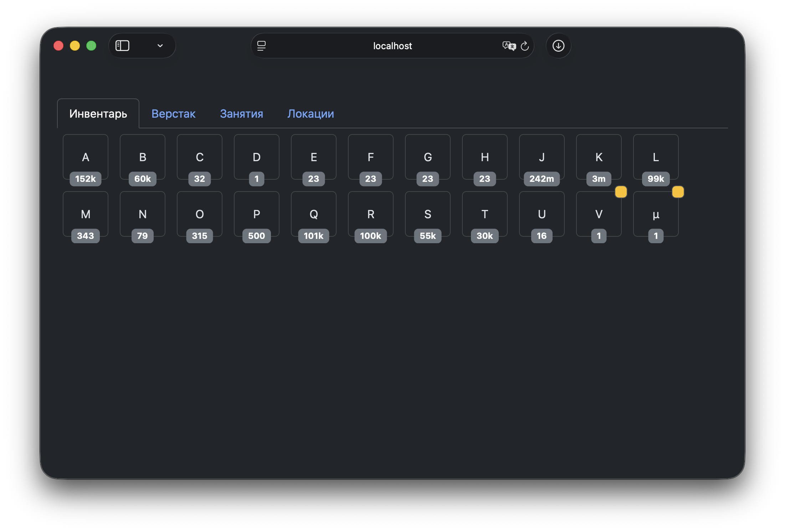This screenshot has height=532, width=785.
Task: Open the downloads button
Action: pos(558,46)
